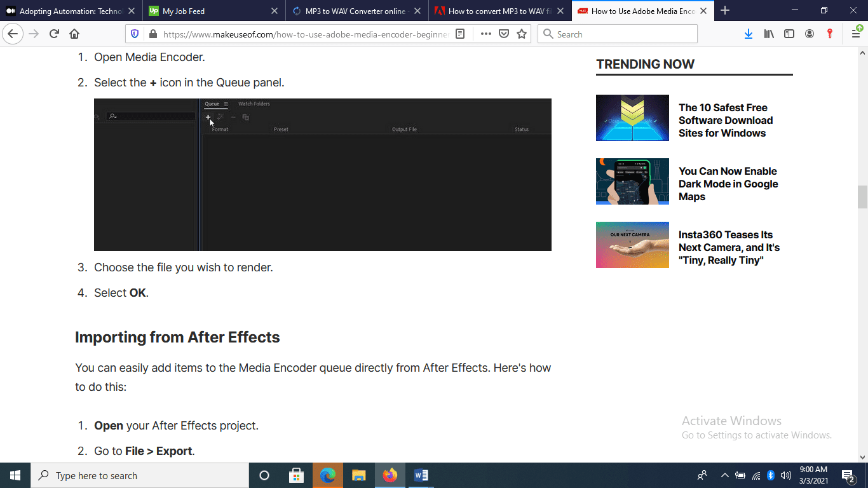
Task: Open Insta360 Teases Its Next Camera article
Action: click(729, 247)
